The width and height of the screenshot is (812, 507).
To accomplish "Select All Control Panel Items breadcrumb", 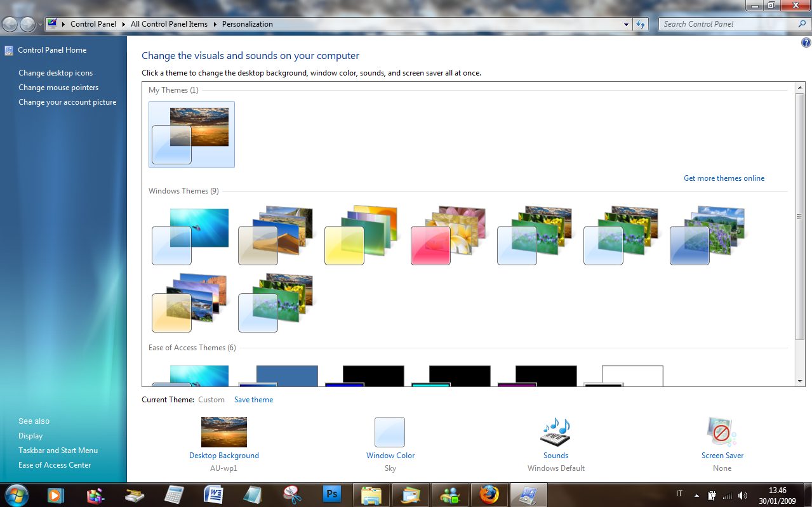I will (x=169, y=24).
